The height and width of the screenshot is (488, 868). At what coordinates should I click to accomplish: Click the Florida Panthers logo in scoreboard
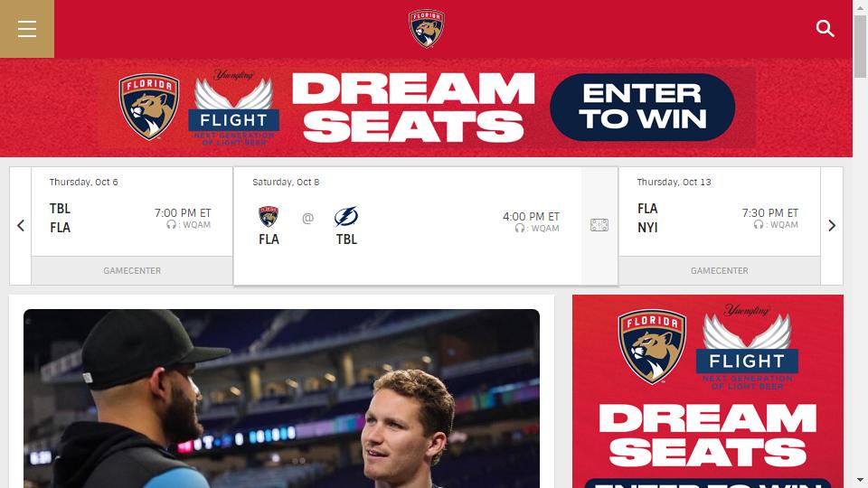click(x=269, y=217)
